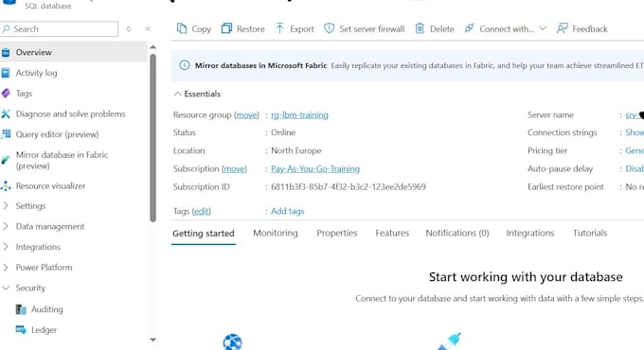Image resolution: width=644 pixels, height=350 pixels.
Task: Open the Integrations tab
Action: click(x=530, y=233)
